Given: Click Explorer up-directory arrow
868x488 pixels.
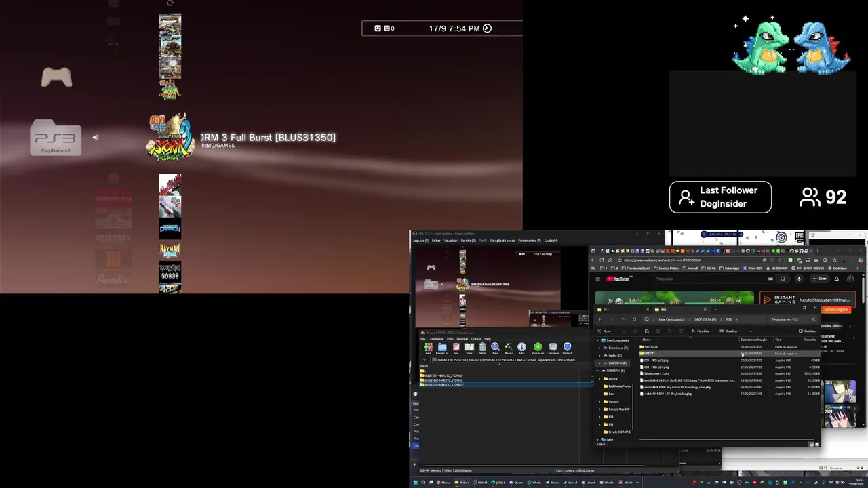Looking at the screenshot, I should point(623,319).
